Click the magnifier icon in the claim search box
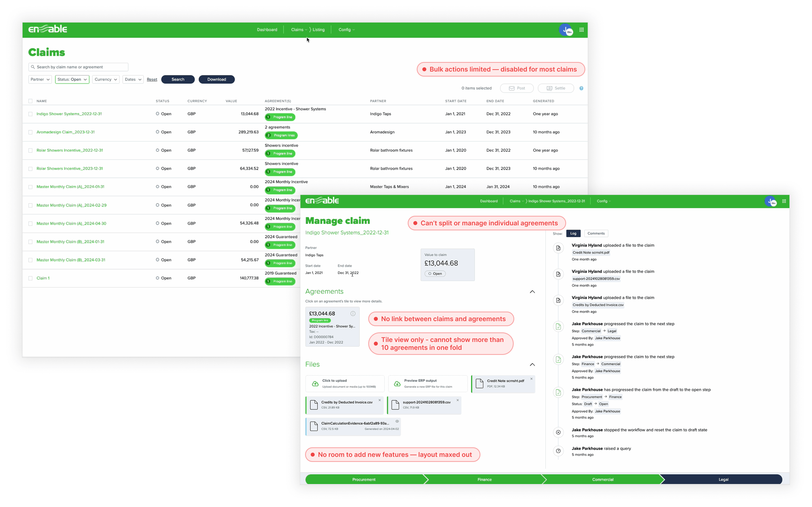Screen dimensions: 812x507 [x=33, y=67]
